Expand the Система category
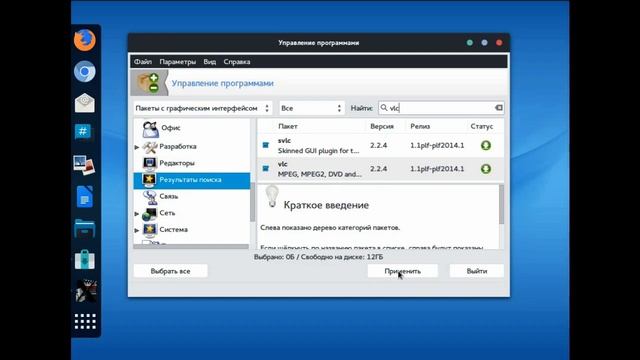640x360 pixels. click(x=137, y=230)
